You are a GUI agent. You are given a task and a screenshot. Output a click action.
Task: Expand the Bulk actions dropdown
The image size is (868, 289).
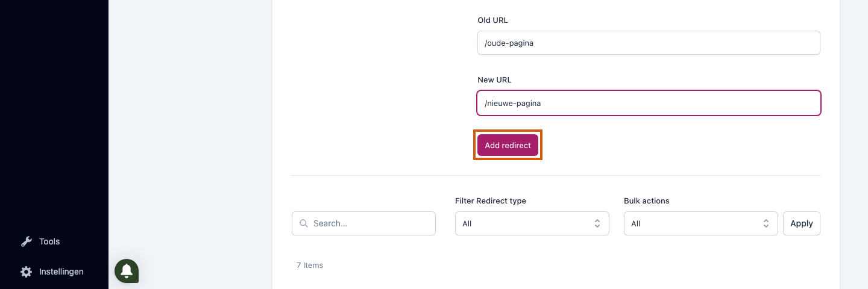pos(701,223)
